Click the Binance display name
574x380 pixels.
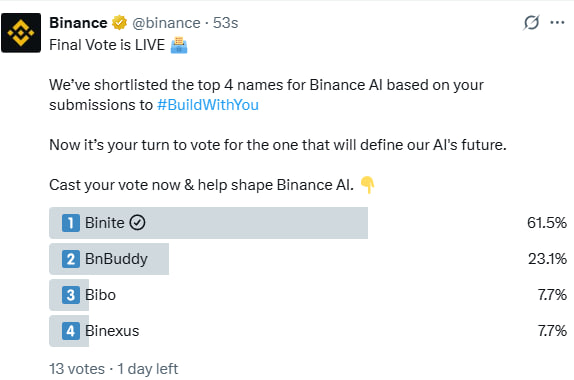coord(78,23)
